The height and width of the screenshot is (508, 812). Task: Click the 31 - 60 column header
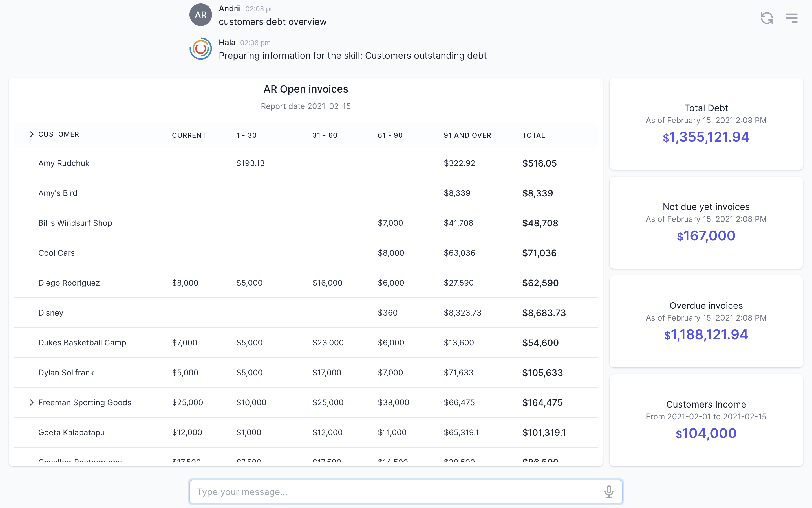coord(325,135)
